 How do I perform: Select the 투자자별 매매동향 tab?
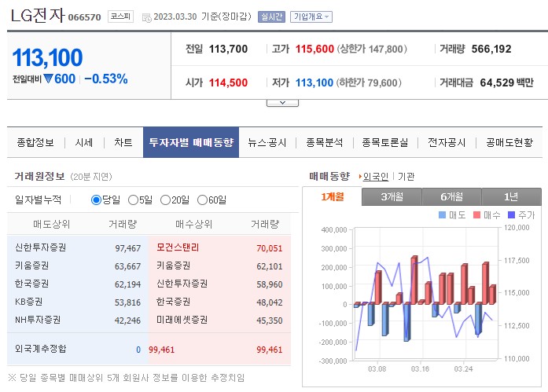(x=191, y=142)
